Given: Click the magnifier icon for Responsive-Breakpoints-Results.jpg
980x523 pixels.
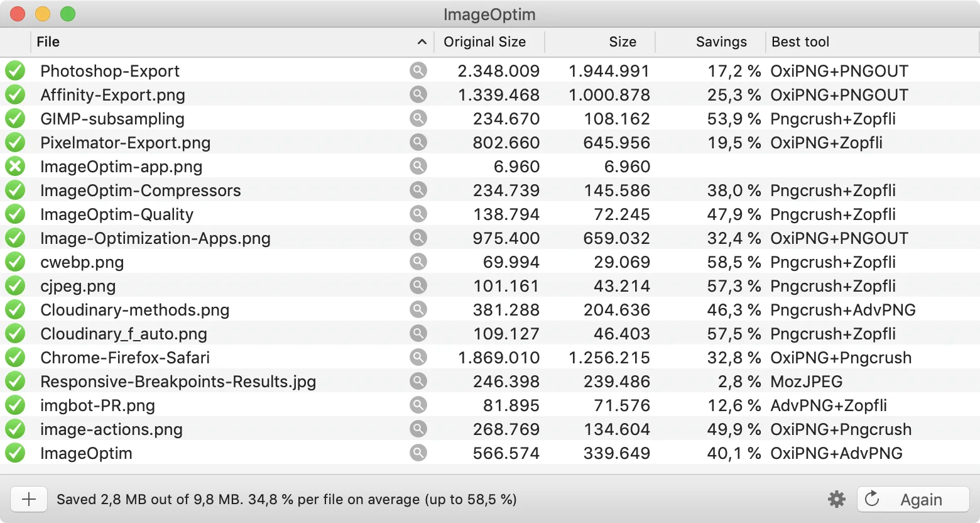Looking at the screenshot, I should tap(418, 381).
